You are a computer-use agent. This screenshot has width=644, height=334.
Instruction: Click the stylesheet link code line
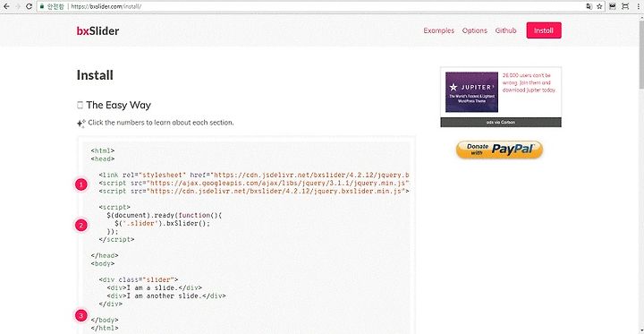(x=254, y=175)
